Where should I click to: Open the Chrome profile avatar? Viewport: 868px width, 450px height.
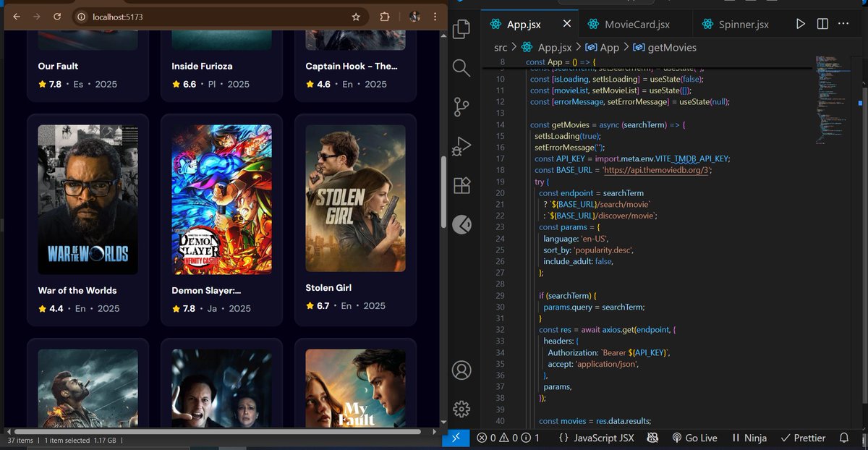(414, 17)
